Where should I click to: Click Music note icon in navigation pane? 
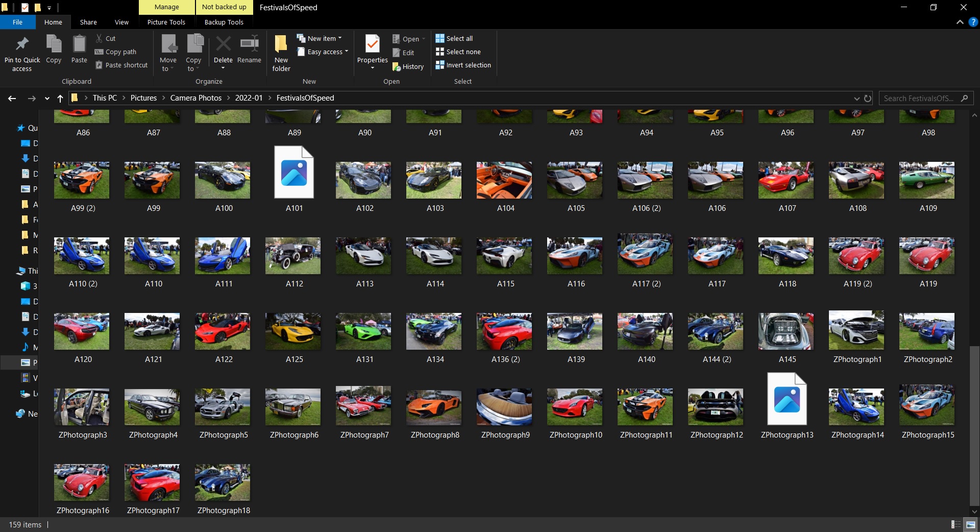point(26,347)
